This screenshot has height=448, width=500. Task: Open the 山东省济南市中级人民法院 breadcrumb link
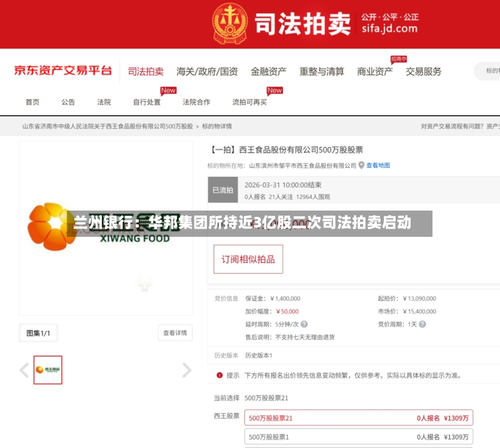tap(107, 126)
